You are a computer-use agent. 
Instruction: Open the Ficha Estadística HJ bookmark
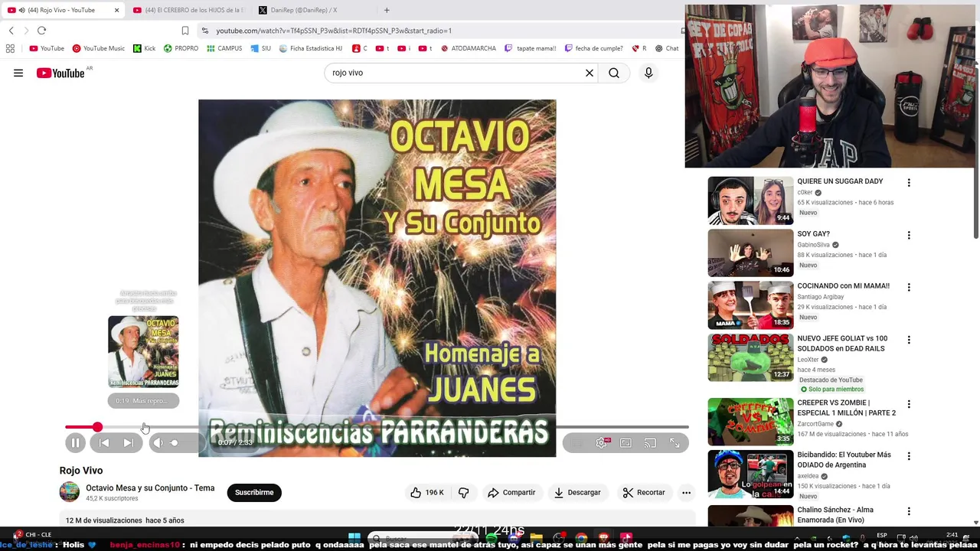click(311, 48)
